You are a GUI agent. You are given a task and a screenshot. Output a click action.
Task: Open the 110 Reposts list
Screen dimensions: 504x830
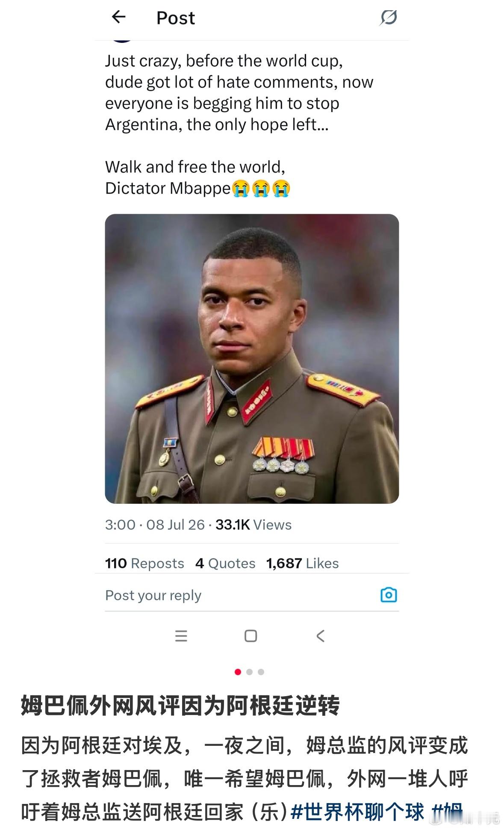tap(144, 563)
